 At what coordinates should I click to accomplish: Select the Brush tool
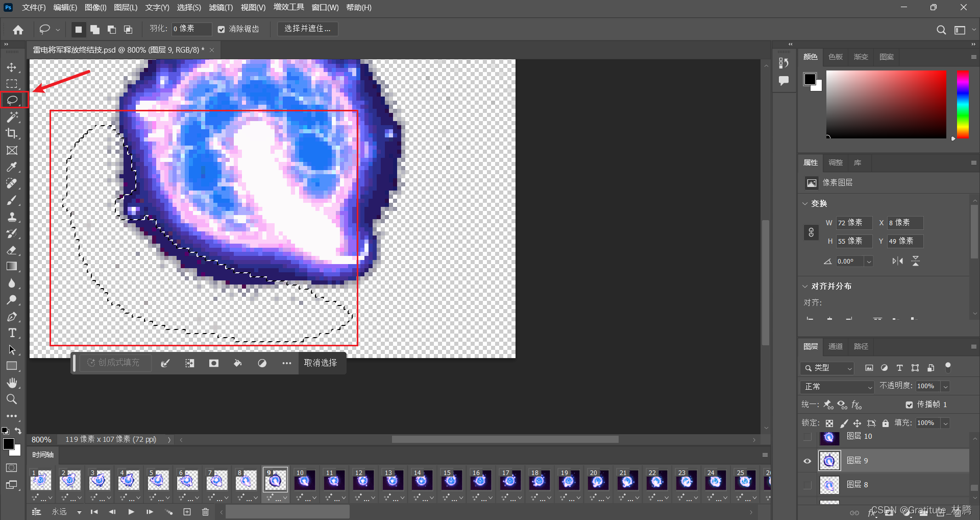(12, 200)
